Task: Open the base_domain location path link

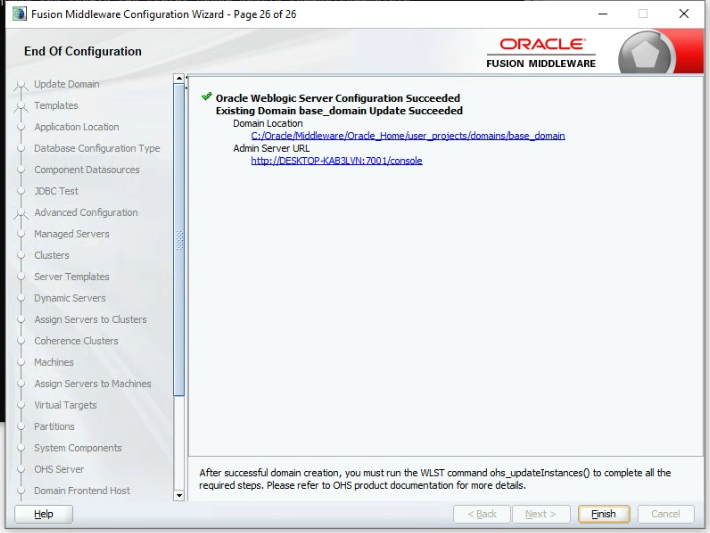Action: pos(408,136)
